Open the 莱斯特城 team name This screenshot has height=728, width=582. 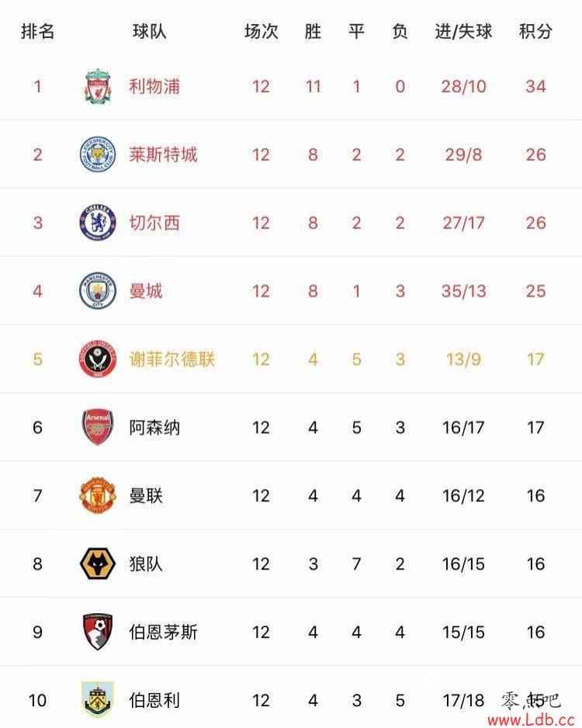click(164, 154)
